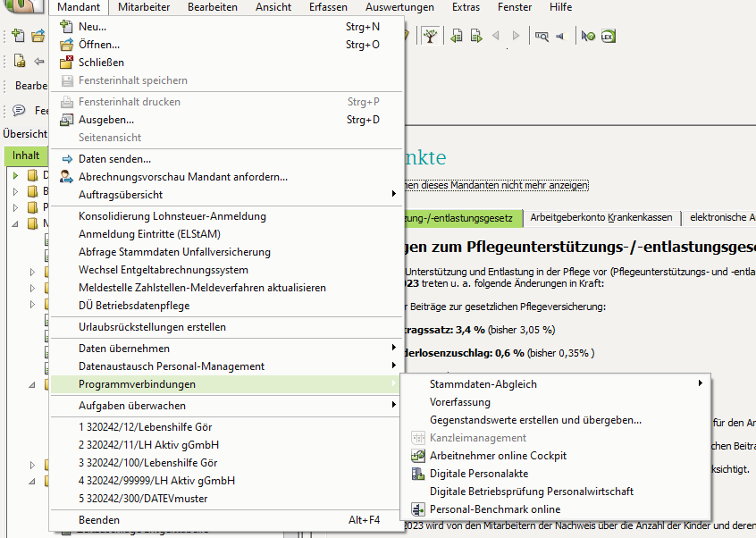Click the application logo in the corner
The image size is (756, 538).
tap(25, 5)
